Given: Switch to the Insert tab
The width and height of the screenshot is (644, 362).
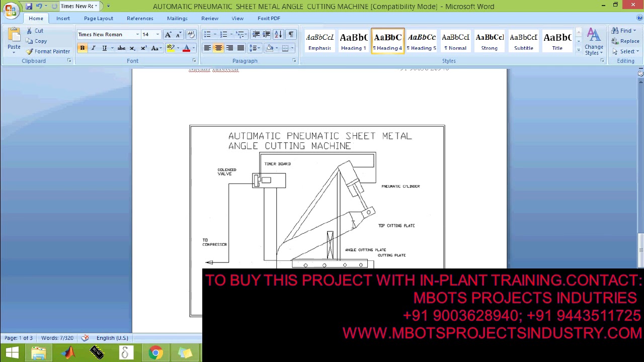Looking at the screenshot, I should coord(63,19).
